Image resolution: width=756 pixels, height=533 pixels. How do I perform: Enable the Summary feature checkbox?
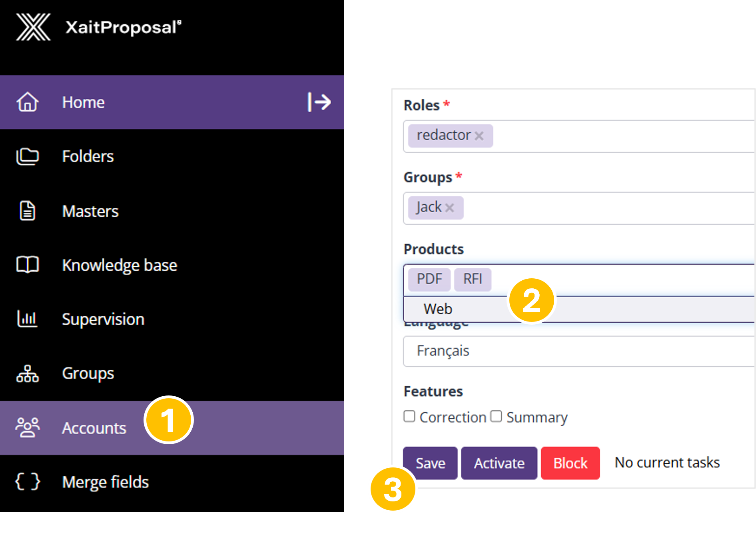click(x=496, y=416)
